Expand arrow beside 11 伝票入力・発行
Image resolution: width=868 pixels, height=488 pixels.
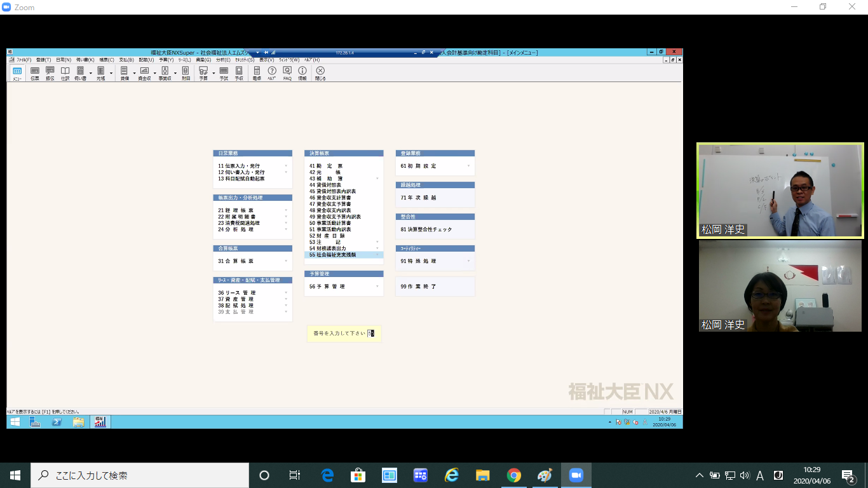[x=286, y=166]
